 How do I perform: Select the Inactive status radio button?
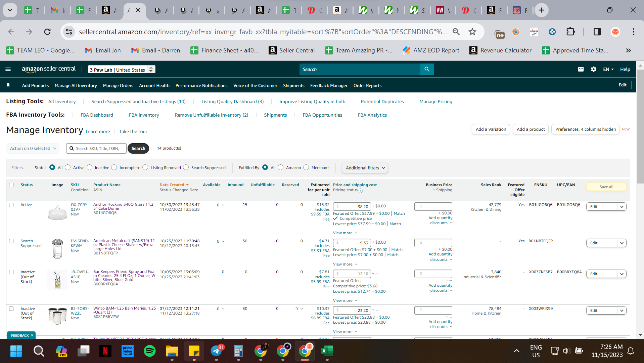89,167
